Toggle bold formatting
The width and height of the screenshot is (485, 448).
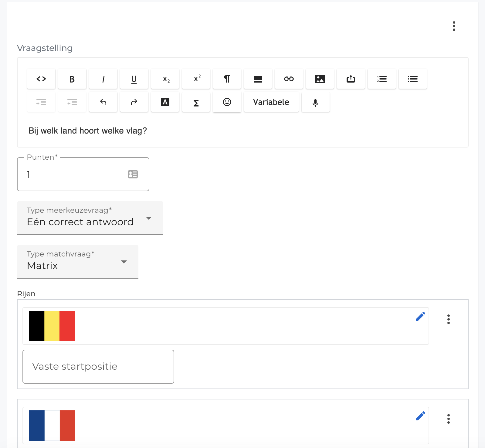click(x=72, y=79)
